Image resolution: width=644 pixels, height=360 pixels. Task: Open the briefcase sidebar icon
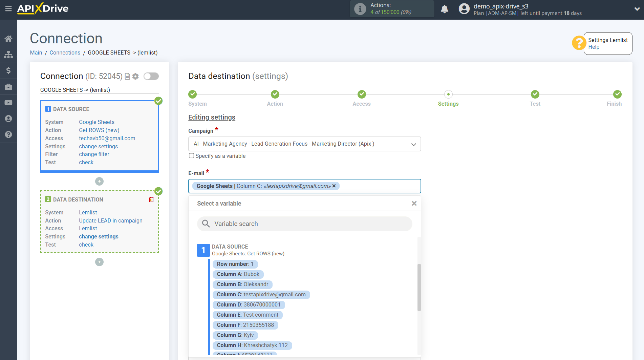tap(8, 87)
